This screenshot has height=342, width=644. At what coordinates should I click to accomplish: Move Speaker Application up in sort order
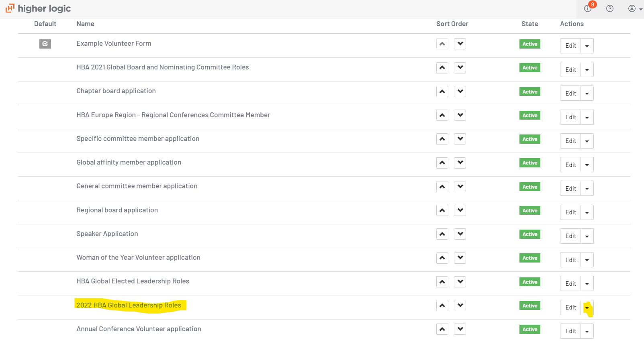pyautogui.click(x=442, y=234)
